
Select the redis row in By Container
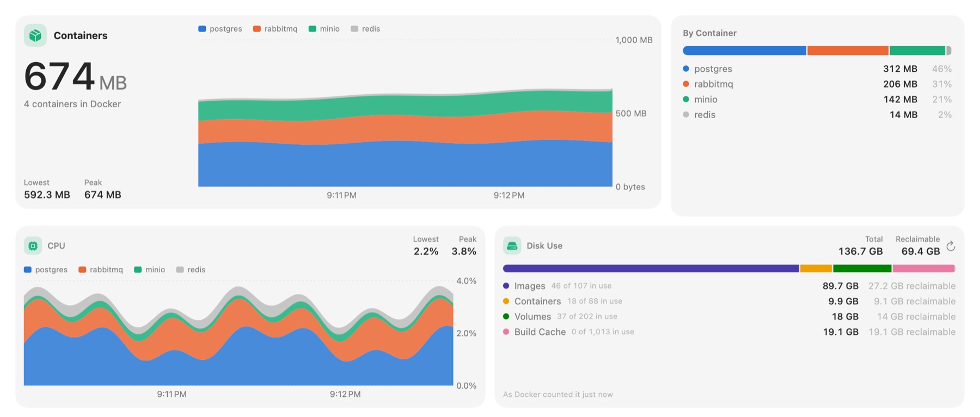pyautogui.click(x=817, y=114)
